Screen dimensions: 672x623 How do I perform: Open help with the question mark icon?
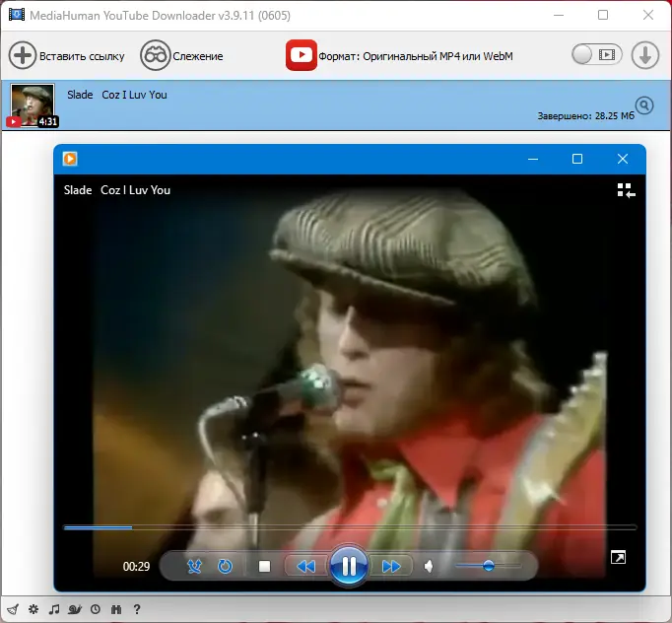137,609
